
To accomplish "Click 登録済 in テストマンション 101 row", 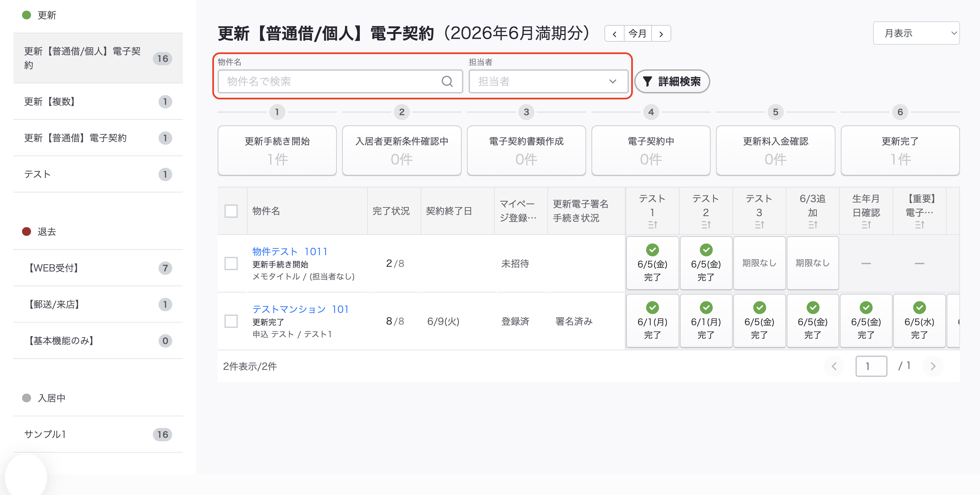I will [x=515, y=321].
